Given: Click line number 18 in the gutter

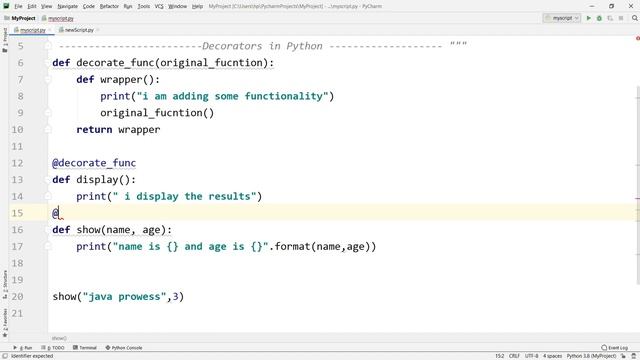Looking at the screenshot, I should coord(17,263).
